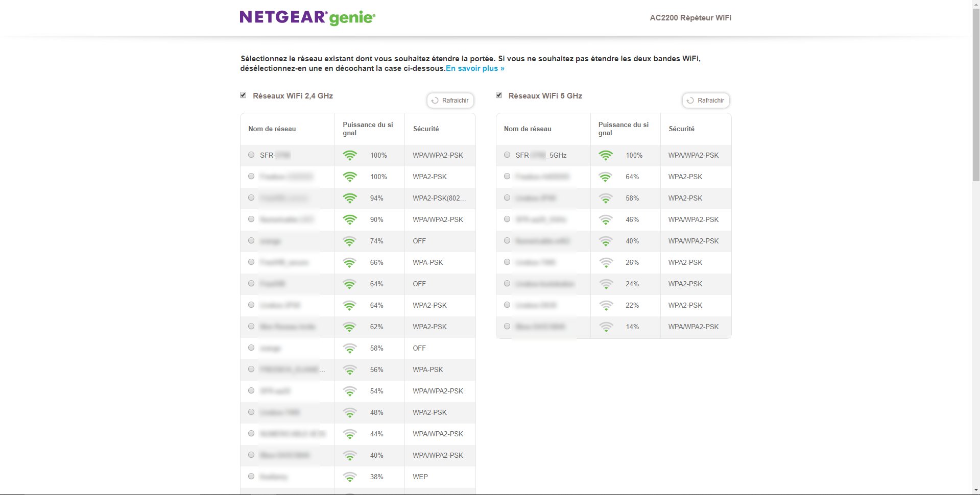
Task: Click signal icon of SFR 5GHz network
Action: click(x=606, y=156)
